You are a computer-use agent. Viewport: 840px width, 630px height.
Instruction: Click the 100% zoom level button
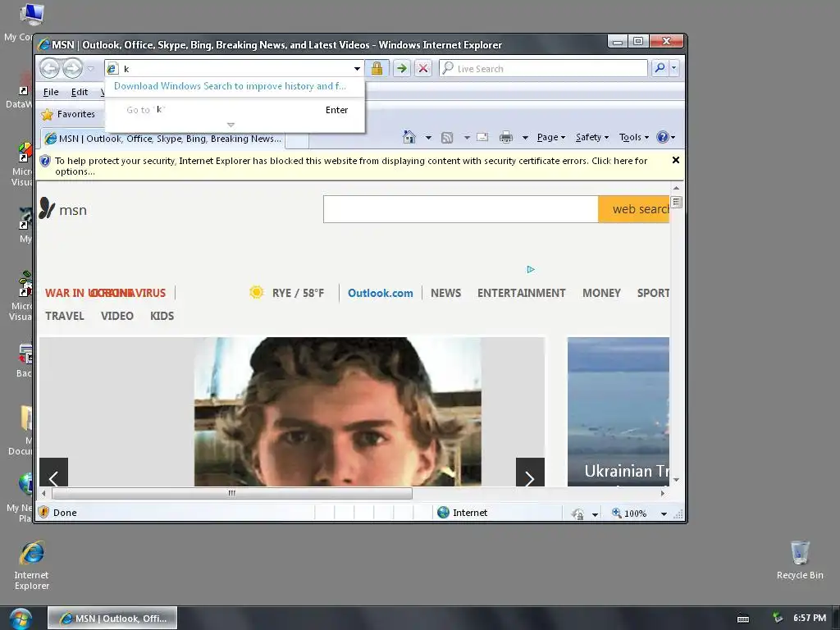tap(629, 514)
